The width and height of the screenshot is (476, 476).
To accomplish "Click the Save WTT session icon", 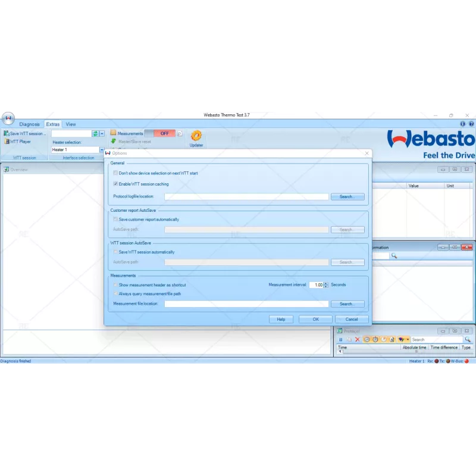I will pyautogui.click(x=6, y=132).
